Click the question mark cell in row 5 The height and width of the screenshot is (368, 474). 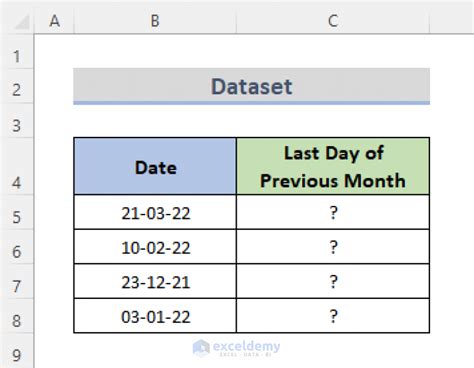click(x=333, y=212)
